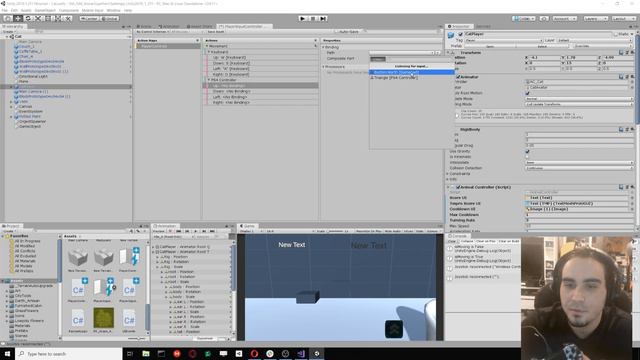Select the Down: <No Binding> row
640x360 pixels.
click(x=261, y=91)
